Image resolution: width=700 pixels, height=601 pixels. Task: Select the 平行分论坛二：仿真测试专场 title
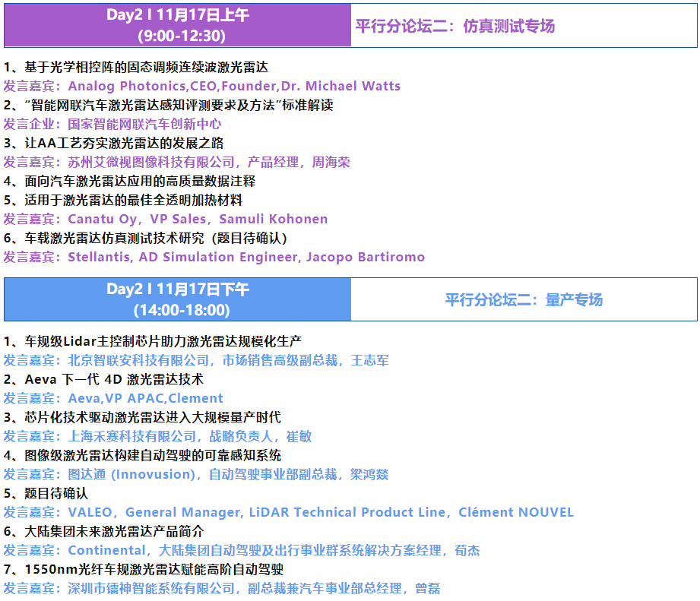pyautogui.click(x=455, y=26)
